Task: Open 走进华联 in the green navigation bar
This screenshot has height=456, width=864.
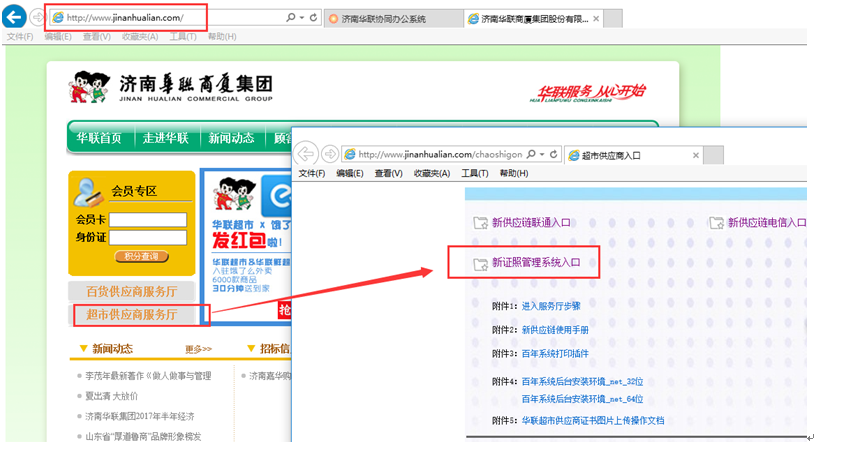Action: pyautogui.click(x=165, y=138)
